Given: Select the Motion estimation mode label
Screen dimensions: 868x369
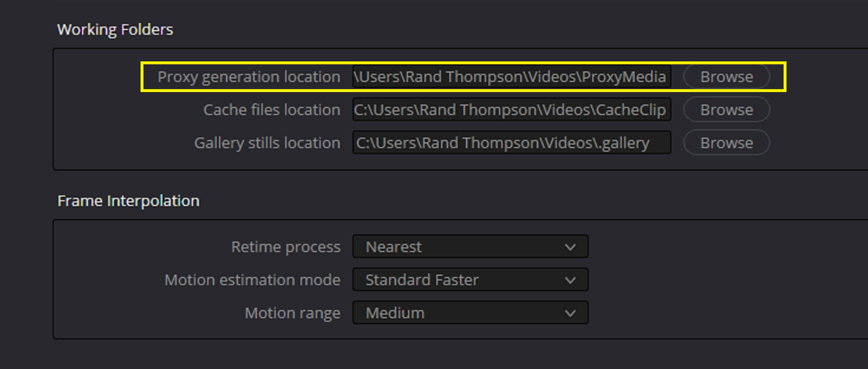Looking at the screenshot, I should point(252,280).
